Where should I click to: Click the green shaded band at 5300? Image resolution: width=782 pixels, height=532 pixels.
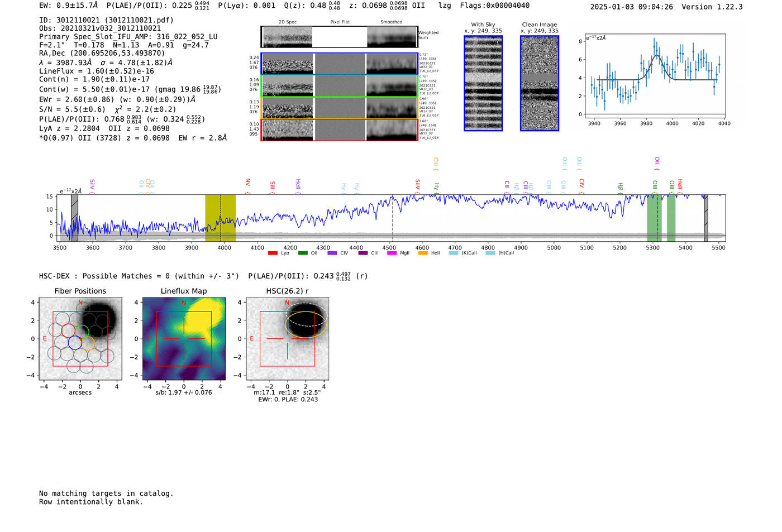tap(654, 218)
